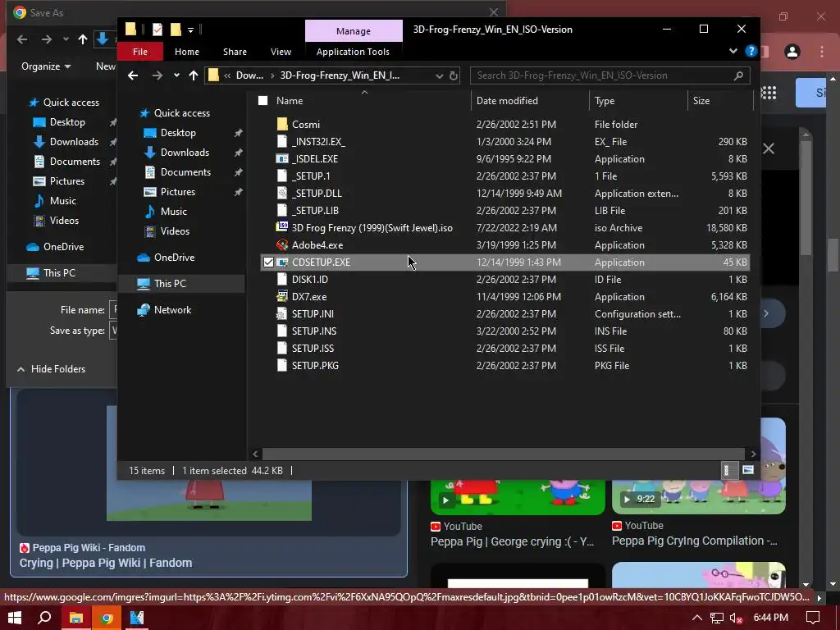This screenshot has width=840, height=630.
Task: Open File Explorer from taskbar
Action: [76, 618]
